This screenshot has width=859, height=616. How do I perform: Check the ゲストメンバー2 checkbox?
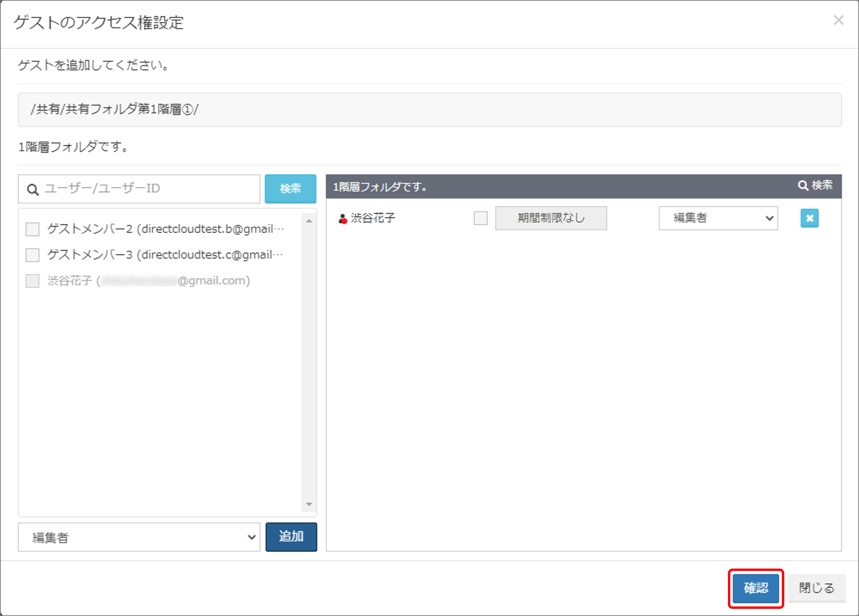[32, 229]
